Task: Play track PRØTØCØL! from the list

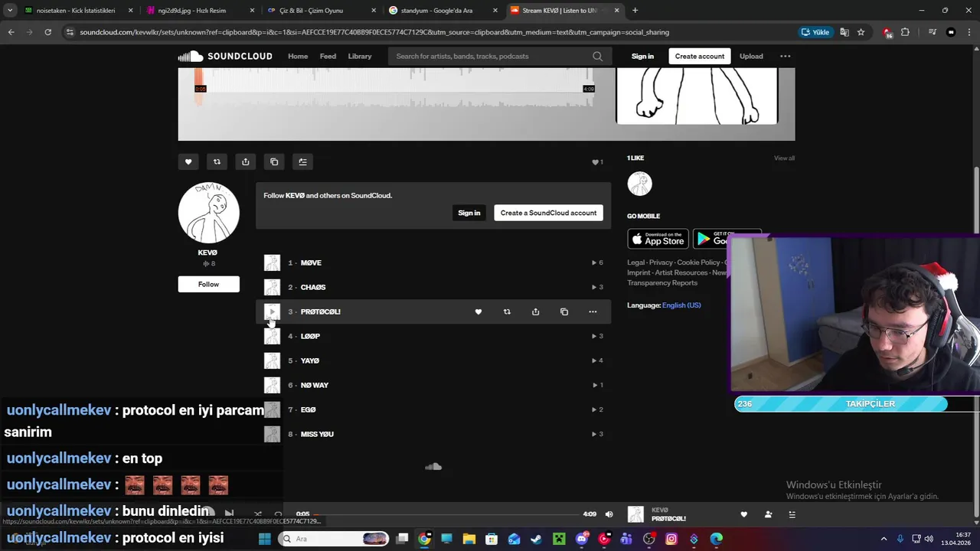Action: click(x=272, y=311)
